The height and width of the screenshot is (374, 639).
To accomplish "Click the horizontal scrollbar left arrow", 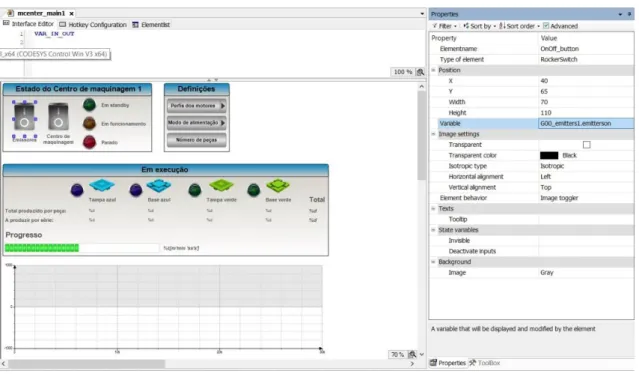I will (x=4, y=363).
